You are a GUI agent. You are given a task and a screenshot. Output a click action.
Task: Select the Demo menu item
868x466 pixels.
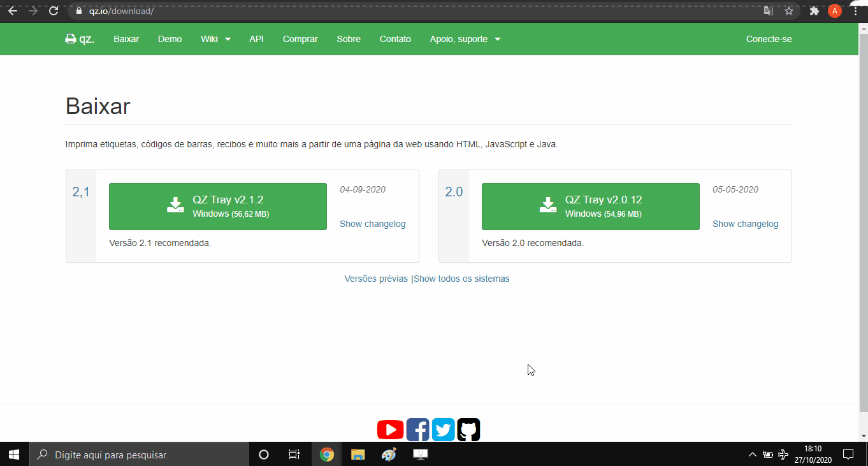click(170, 38)
